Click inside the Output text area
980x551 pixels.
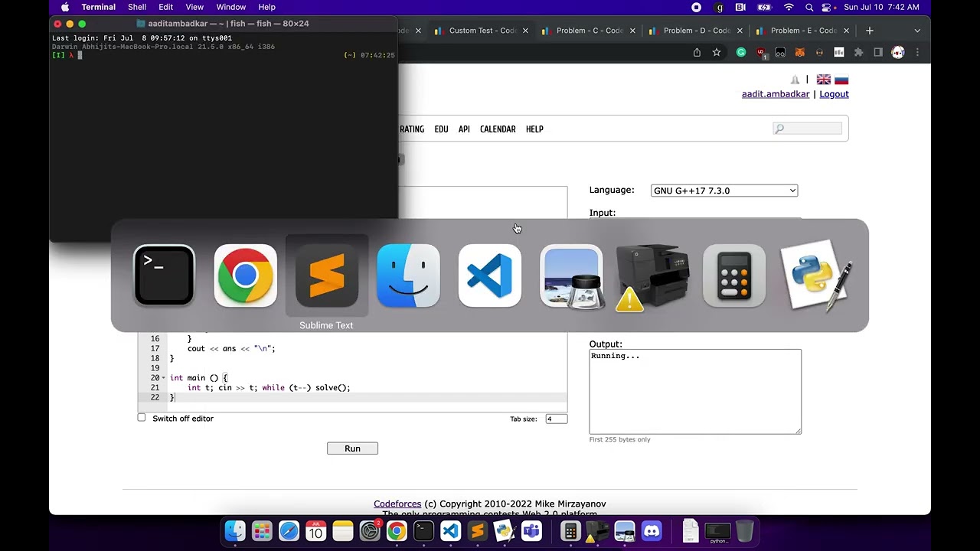point(695,392)
